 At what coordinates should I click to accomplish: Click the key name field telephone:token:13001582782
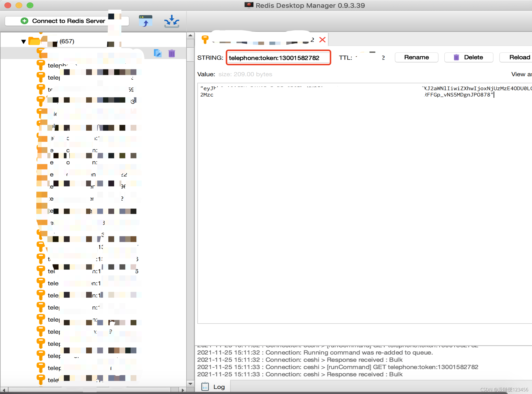coord(278,58)
